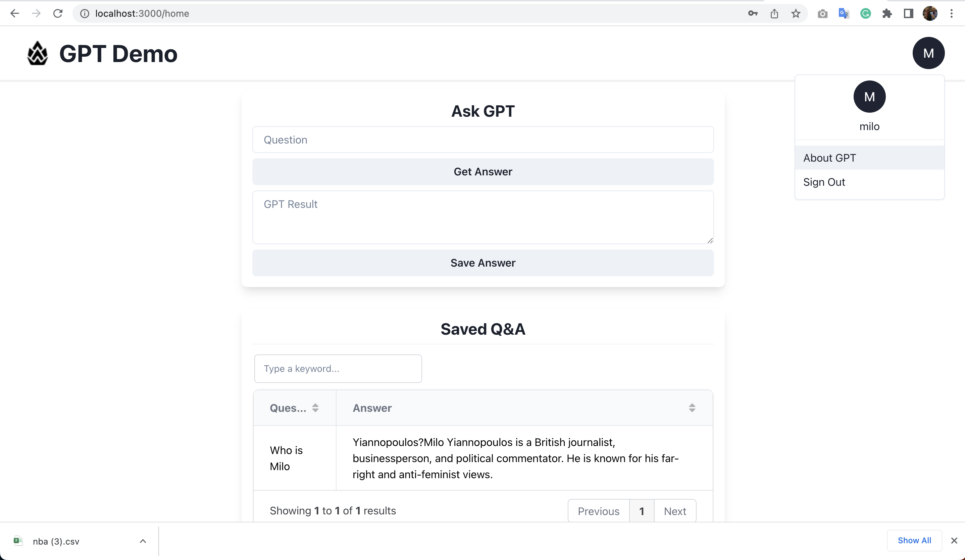Open the Google Translate extension icon
The height and width of the screenshot is (560, 965).
tap(844, 13)
